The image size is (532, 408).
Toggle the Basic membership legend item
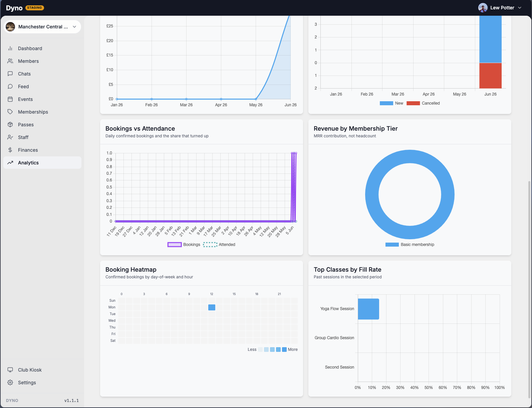point(410,245)
